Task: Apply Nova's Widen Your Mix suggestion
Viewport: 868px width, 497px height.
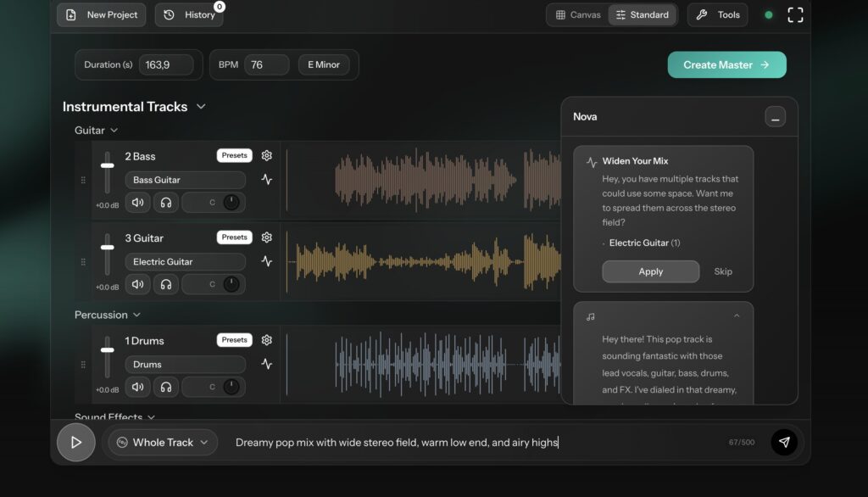Action: click(x=650, y=271)
